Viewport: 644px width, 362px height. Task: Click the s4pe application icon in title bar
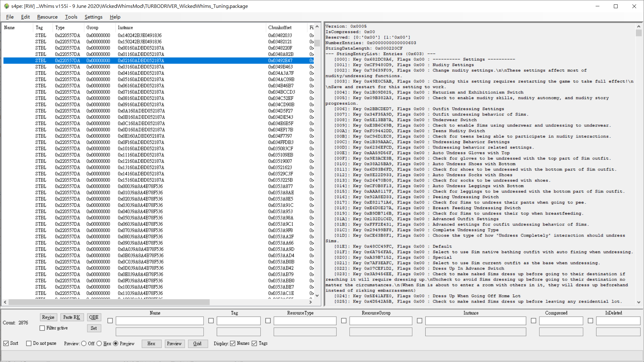click(7, 6)
